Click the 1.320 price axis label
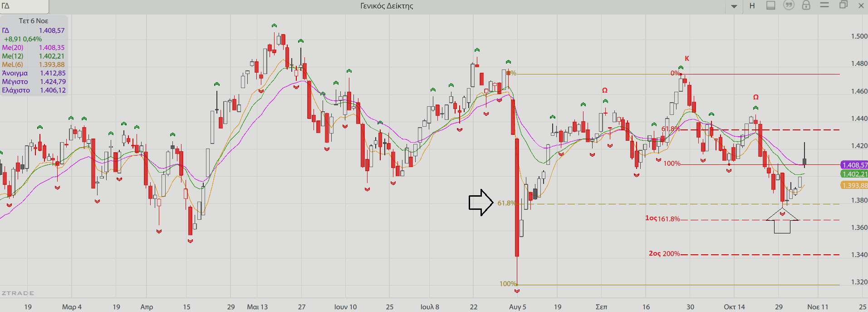Viewport: 868px width, 312px height. point(859,282)
